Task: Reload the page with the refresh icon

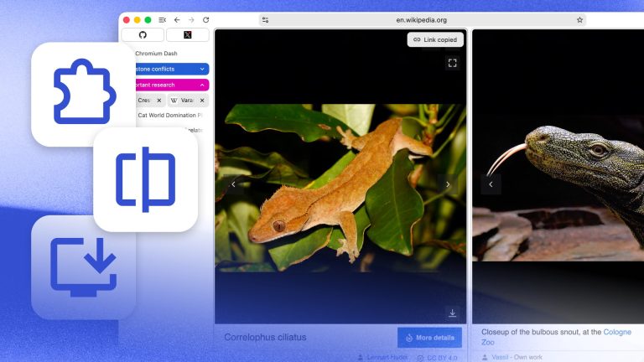Action: 205,20
